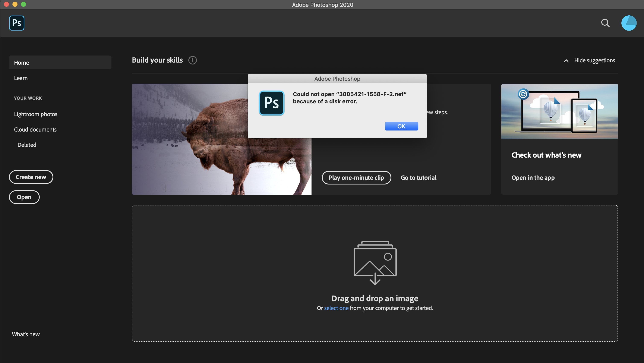644x363 pixels.
Task: View Deleted cloud documents
Action: [x=26, y=145]
